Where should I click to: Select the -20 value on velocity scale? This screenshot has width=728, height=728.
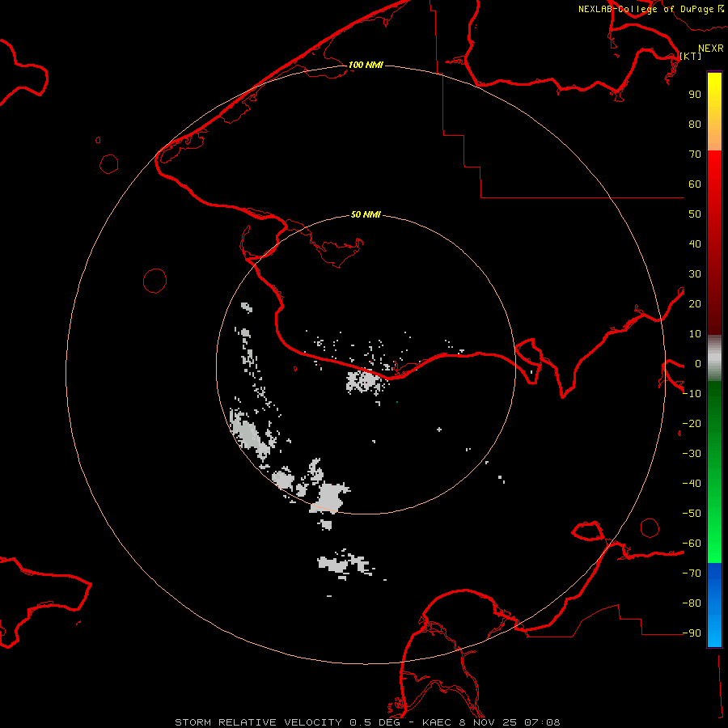click(x=692, y=423)
